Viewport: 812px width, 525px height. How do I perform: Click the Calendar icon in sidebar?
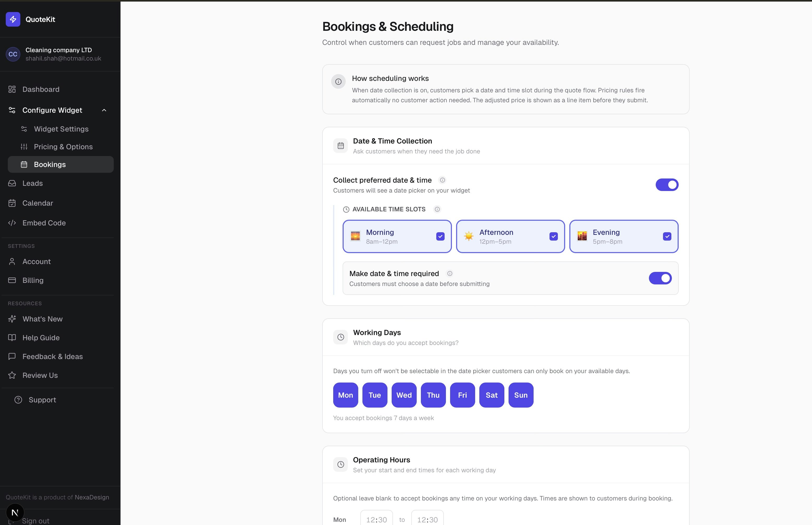[x=12, y=203]
